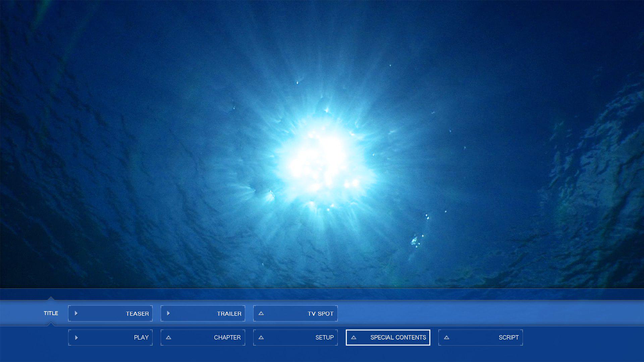
Task: Open the SCRIPT menu label
Action: click(x=508, y=338)
